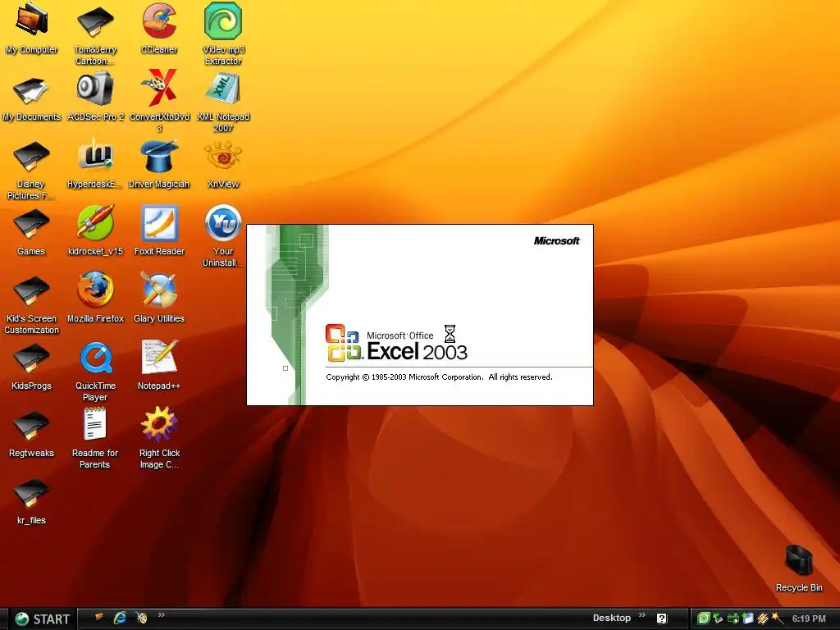This screenshot has height=630, width=840.
Task: Launch ACDSee Pro 2 shortcut
Action: [x=95, y=98]
